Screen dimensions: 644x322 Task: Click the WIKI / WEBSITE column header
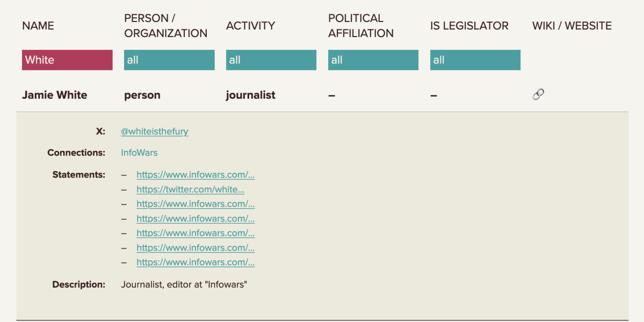point(571,26)
